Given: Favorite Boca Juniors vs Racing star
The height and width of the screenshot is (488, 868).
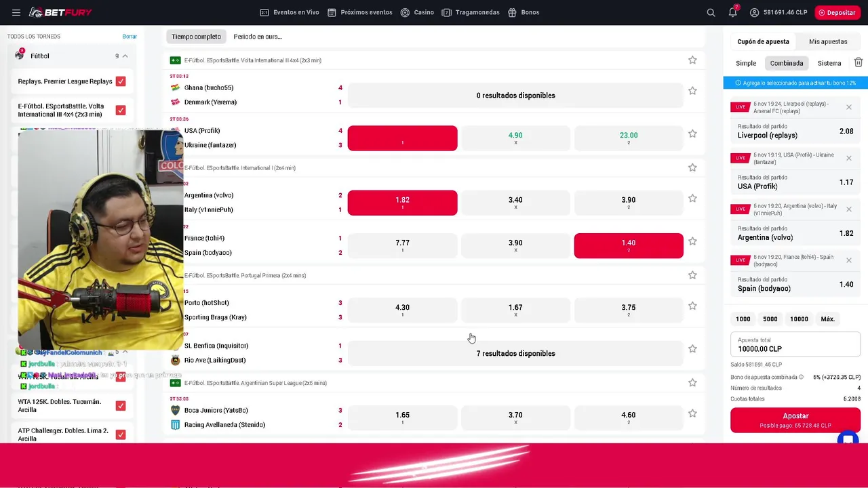Looking at the screenshot, I should point(692,413).
